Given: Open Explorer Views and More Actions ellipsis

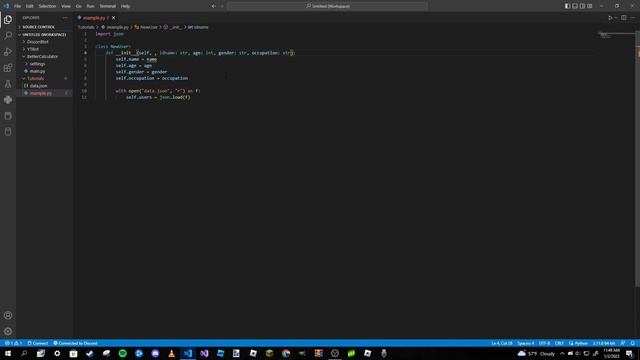Looking at the screenshot, I should tap(65, 18).
